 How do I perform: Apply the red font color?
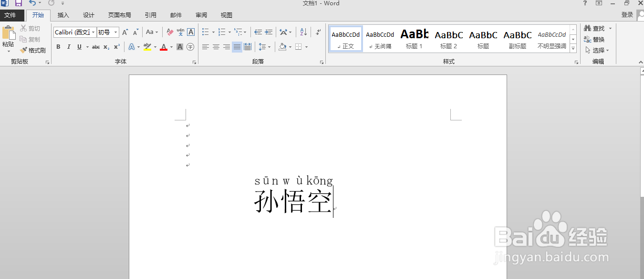click(x=164, y=47)
